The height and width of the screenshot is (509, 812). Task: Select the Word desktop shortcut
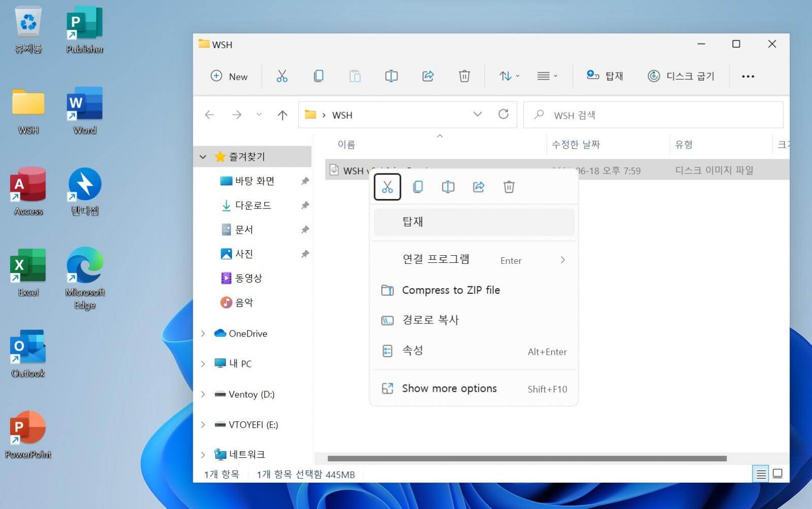coord(85,112)
